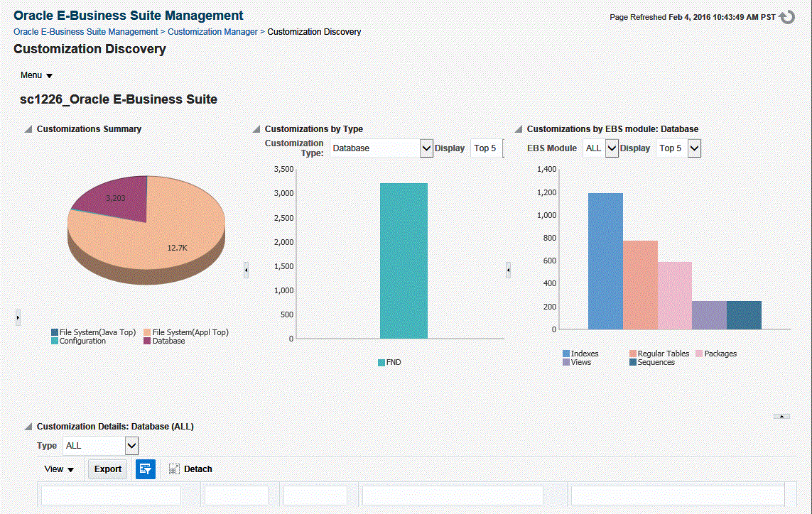Collapse the Customizations by Type panel triangle
Image resolution: width=812 pixels, height=514 pixels.
(x=256, y=129)
